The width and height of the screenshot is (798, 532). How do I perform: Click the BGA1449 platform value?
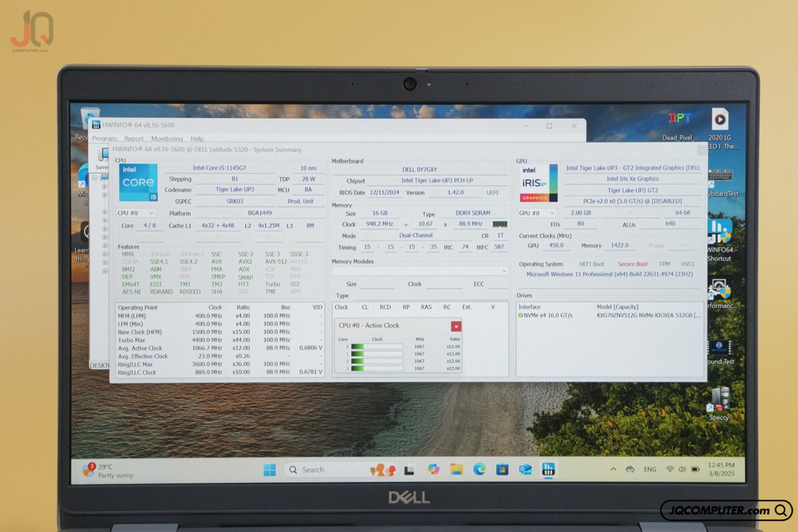tap(260, 213)
